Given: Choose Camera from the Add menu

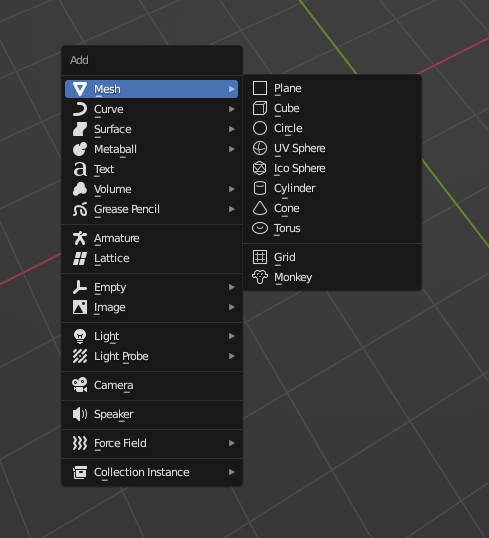Looking at the screenshot, I should point(151,385).
